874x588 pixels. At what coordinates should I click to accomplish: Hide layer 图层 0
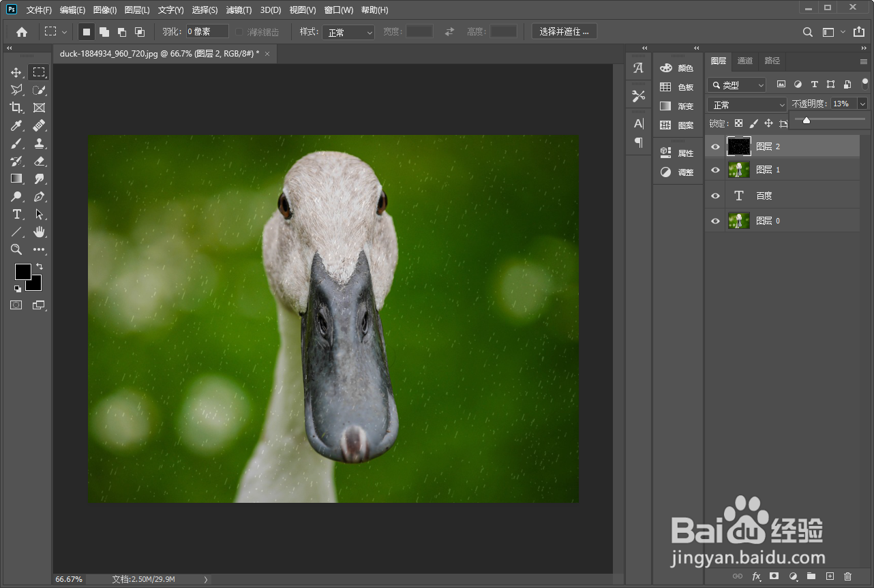[715, 221]
